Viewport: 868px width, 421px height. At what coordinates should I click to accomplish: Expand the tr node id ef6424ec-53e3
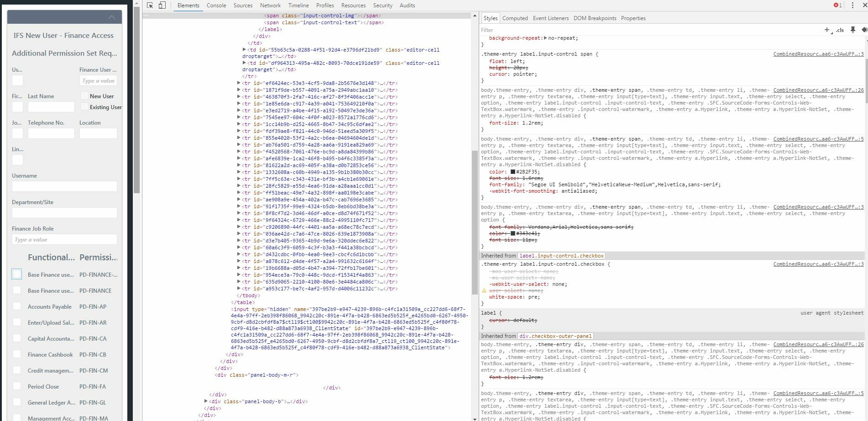coord(239,83)
